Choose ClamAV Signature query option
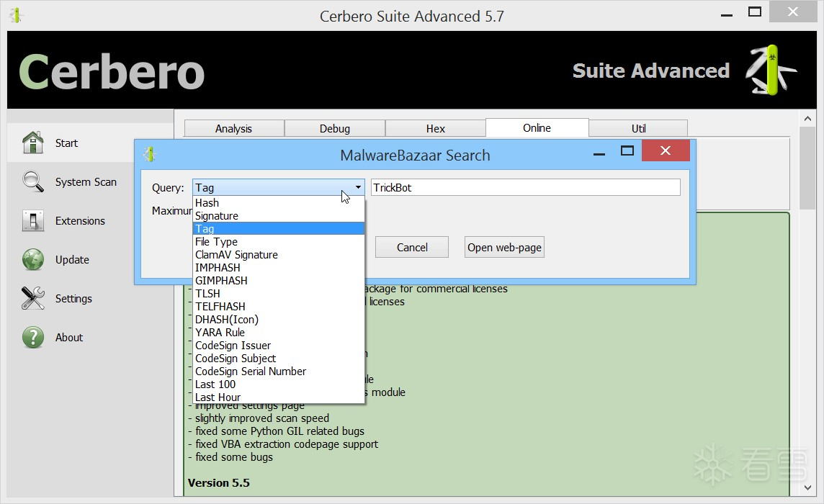824x504 pixels. (279, 255)
